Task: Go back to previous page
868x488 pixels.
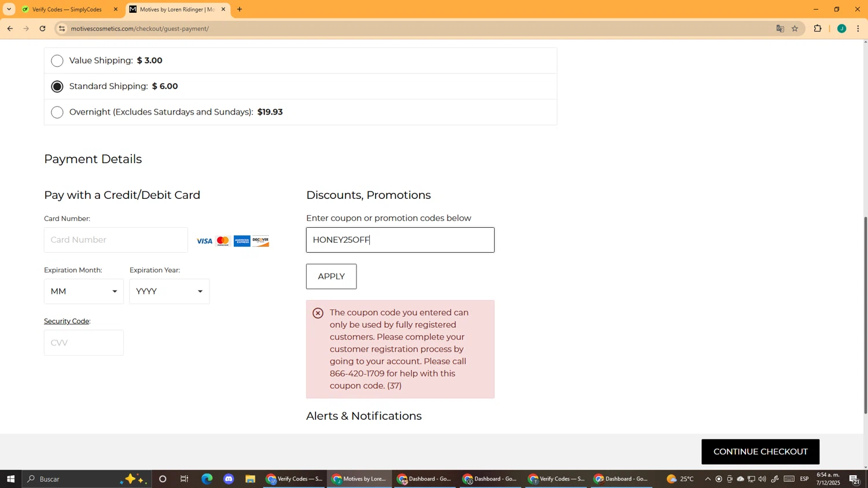Action: point(10,28)
